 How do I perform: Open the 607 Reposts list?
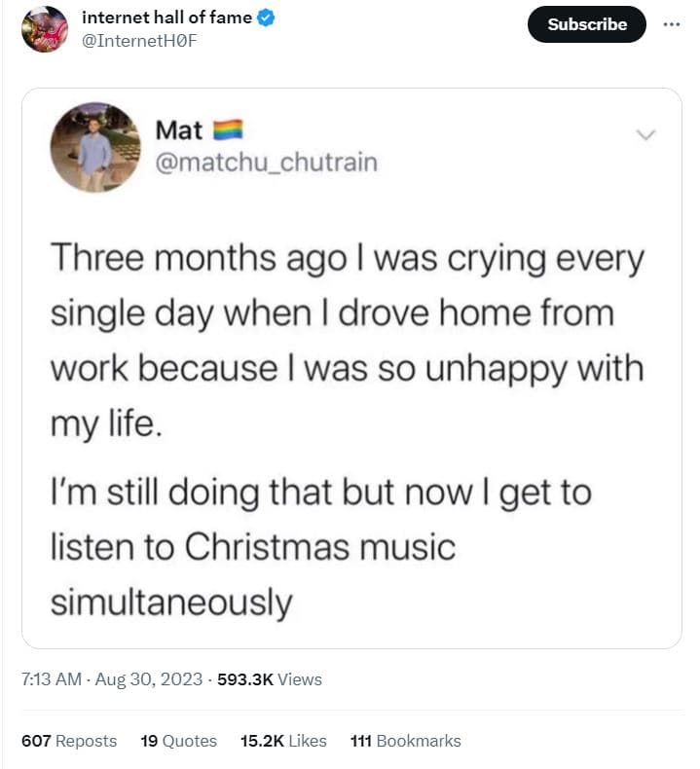[69, 741]
